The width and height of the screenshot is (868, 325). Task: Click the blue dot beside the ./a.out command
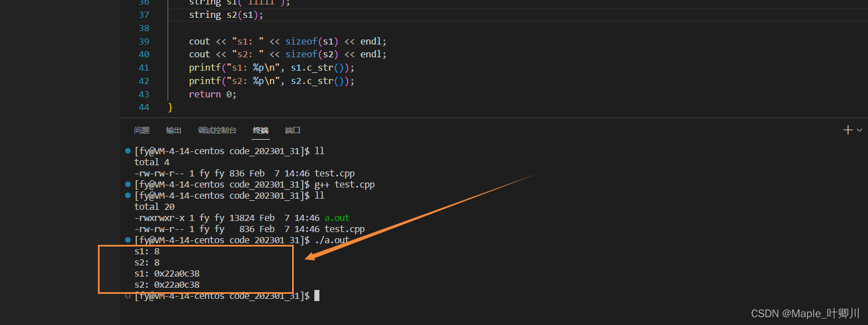(127, 240)
